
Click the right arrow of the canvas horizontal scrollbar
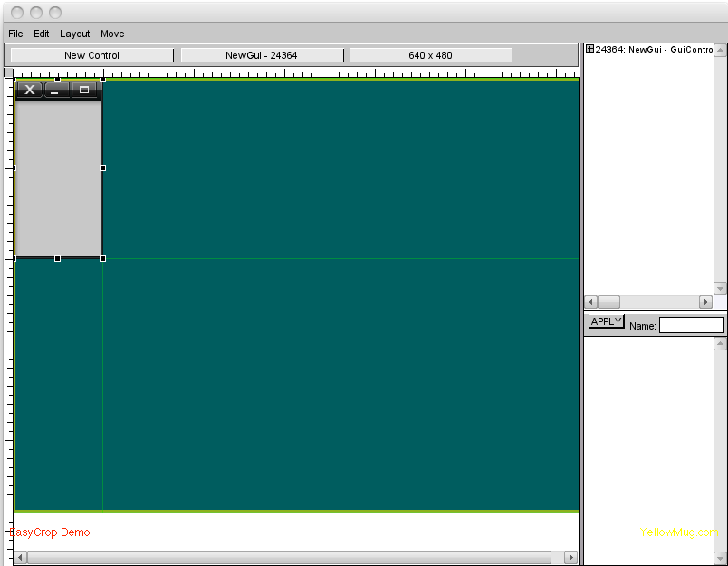[570, 557]
